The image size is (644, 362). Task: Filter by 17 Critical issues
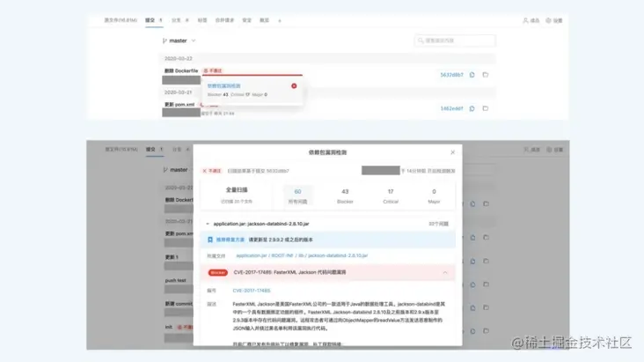tap(391, 196)
